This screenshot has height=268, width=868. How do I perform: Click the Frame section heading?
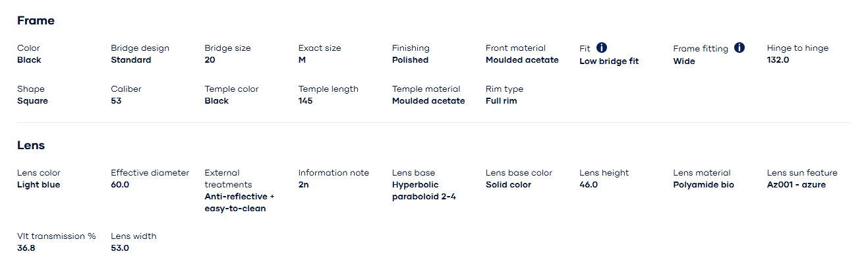pos(36,20)
